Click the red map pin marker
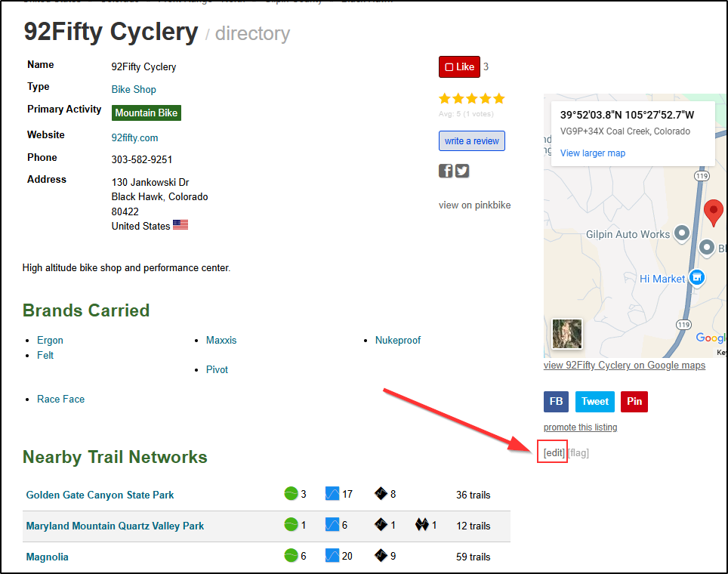The height and width of the screenshot is (574, 728). pyautogui.click(x=713, y=213)
